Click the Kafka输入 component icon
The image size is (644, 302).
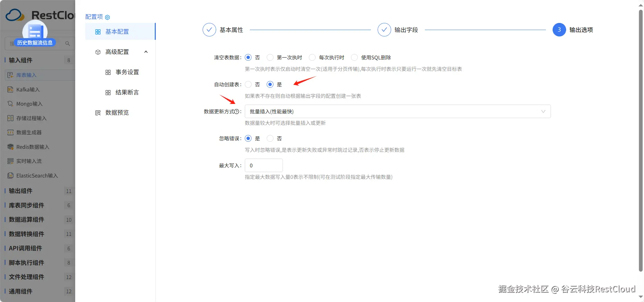point(10,89)
